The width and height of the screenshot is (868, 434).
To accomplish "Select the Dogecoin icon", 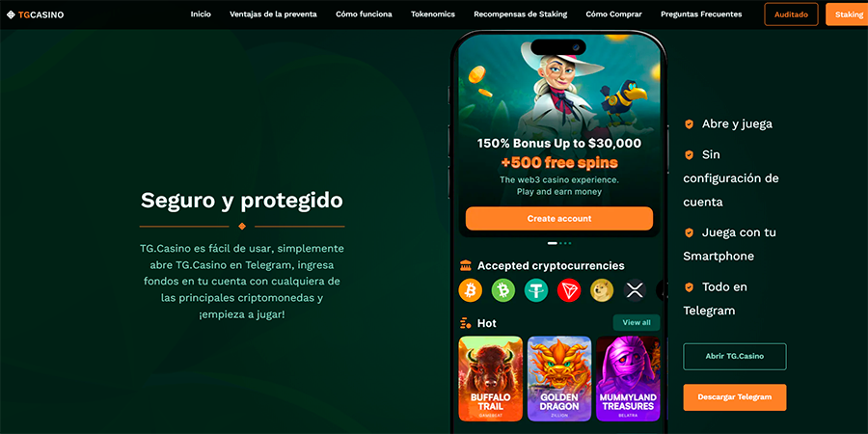I will 602,290.
